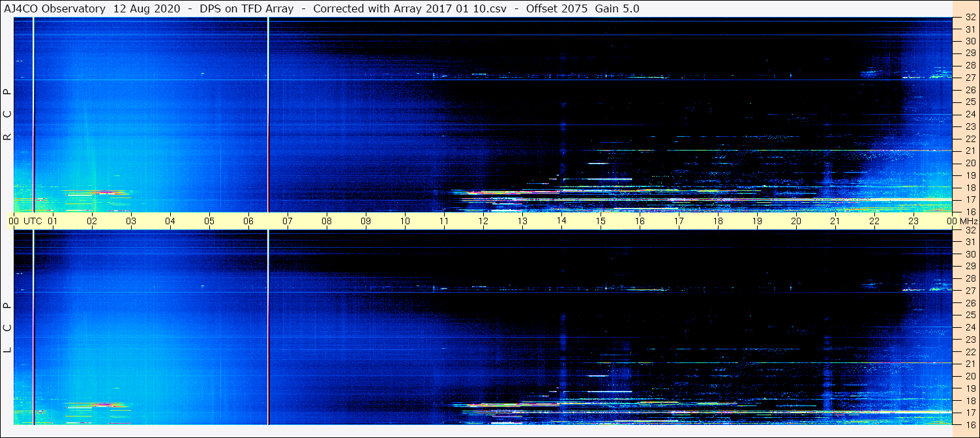Click the 32 MHz label on the RCP panel scale
Image resolution: width=980 pixels, height=438 pixels.
pos(970,18)
